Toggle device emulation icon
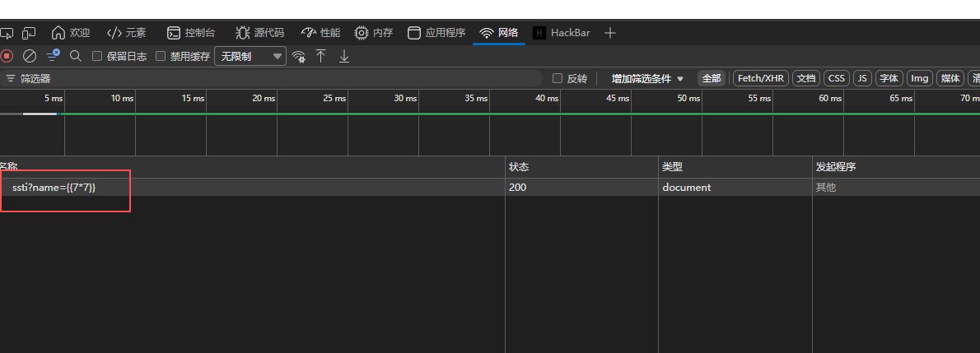The width and height of the screenshot is (980, 353). click(x=29, y=32)
